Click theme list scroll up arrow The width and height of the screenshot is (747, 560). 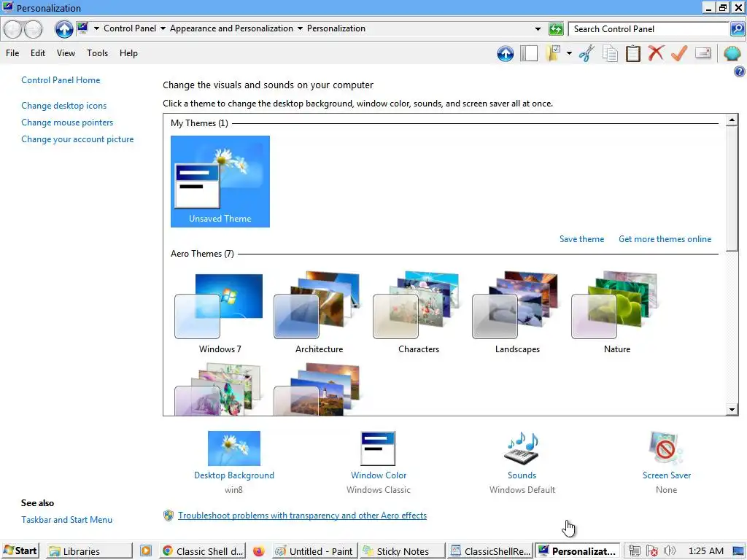coord(732,120)
